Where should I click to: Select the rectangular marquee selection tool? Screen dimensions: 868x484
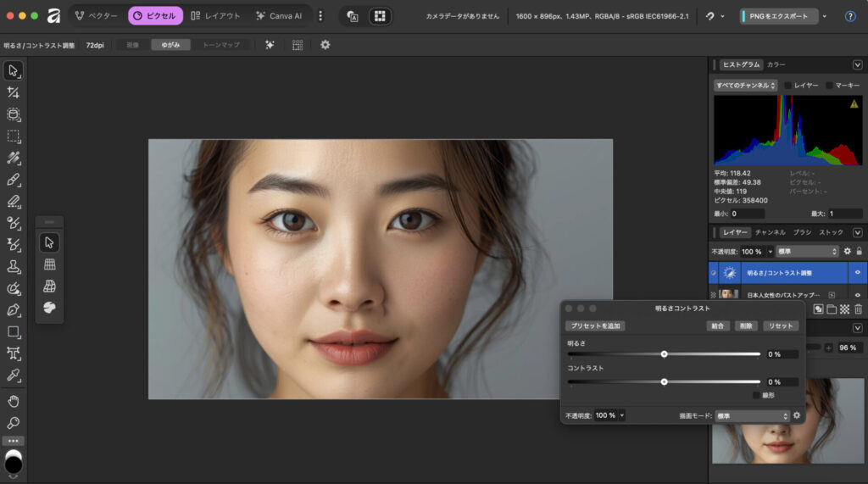(13, 136)
